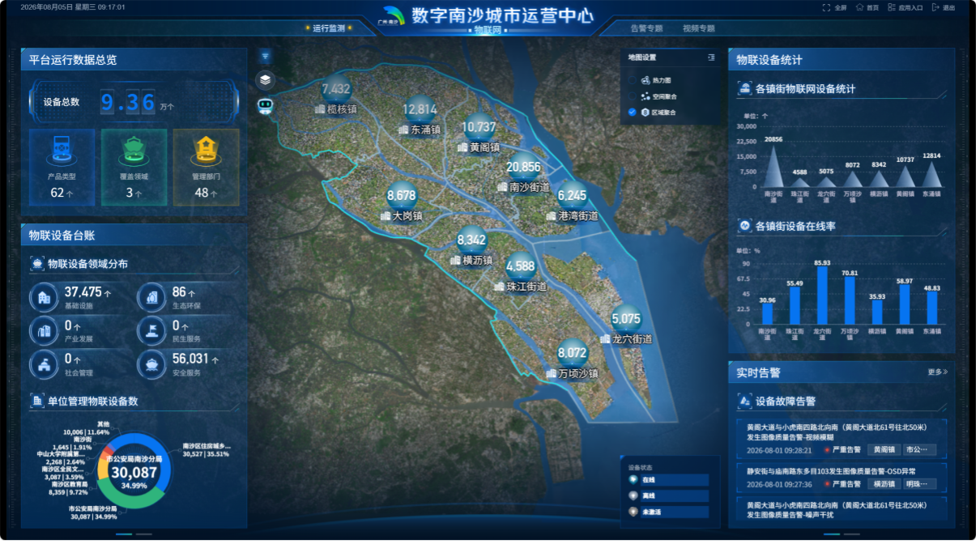
Task: Open the OSD异常 alarm entry
Action: click(842, 477)
